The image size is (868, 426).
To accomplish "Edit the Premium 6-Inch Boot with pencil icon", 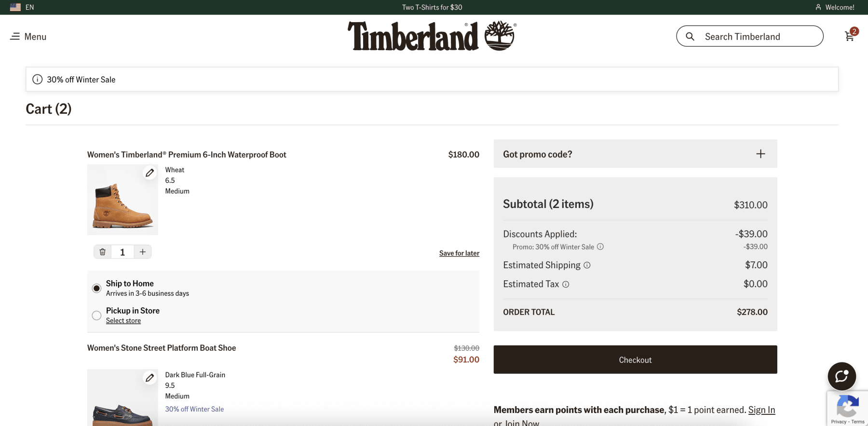I will pos(150,173).
